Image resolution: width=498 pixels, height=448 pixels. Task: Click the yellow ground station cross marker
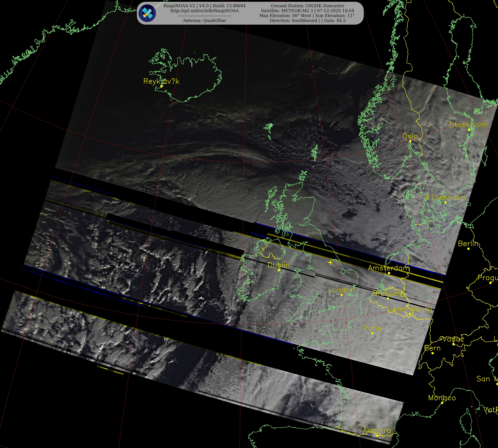[330, 263]
